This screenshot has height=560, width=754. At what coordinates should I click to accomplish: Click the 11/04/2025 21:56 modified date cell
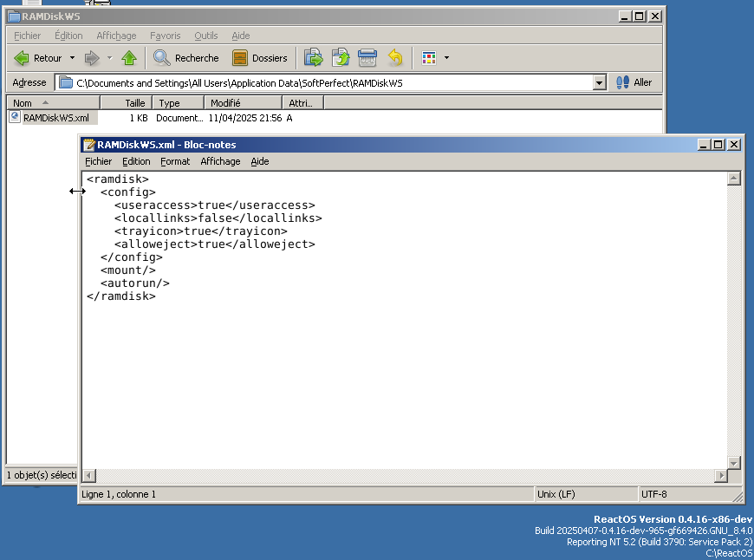click(x=244, y=118)
